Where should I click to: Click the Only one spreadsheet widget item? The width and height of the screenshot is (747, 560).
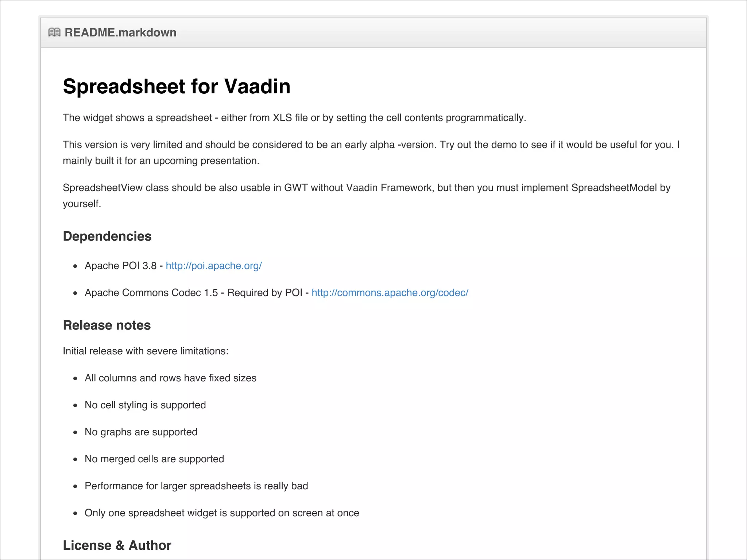222,513
